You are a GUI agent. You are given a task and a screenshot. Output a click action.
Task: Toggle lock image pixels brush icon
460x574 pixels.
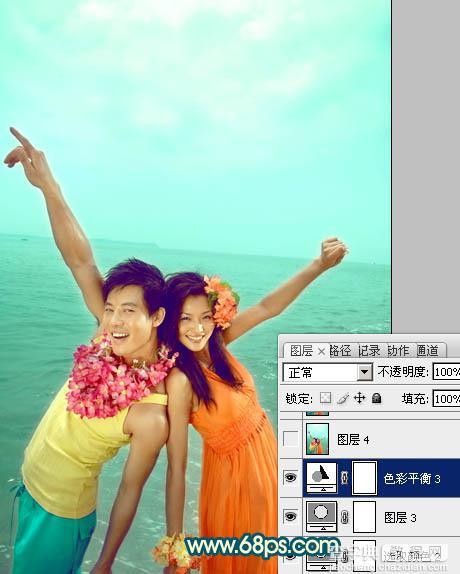click(x=343, y=398)
